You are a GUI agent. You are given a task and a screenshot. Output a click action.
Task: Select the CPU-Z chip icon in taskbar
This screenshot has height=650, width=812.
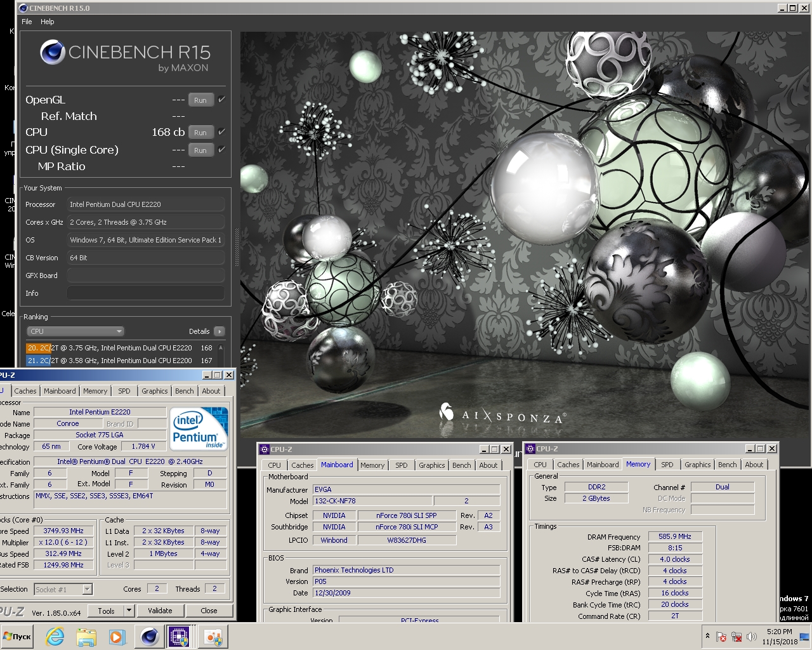179,636
